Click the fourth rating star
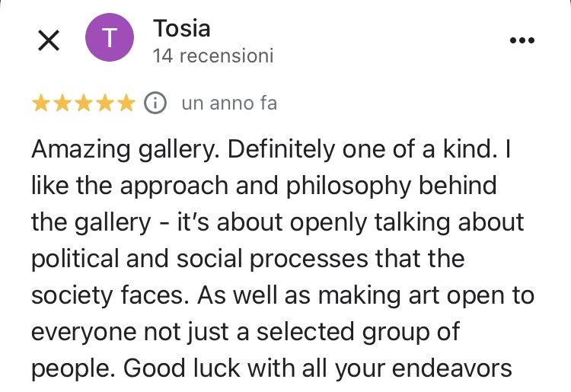571x392 pixels. pyautogui.click(x=105, y=103)
